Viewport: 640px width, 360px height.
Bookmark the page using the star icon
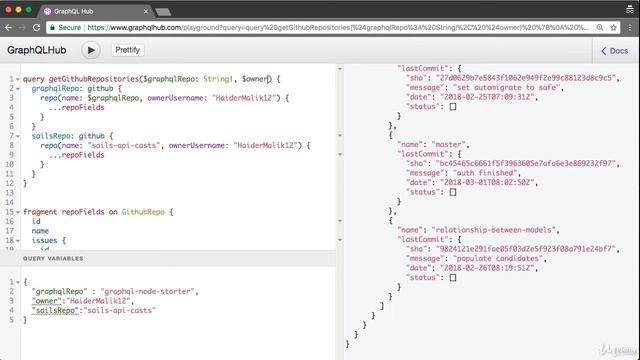(x=613, y=27)
